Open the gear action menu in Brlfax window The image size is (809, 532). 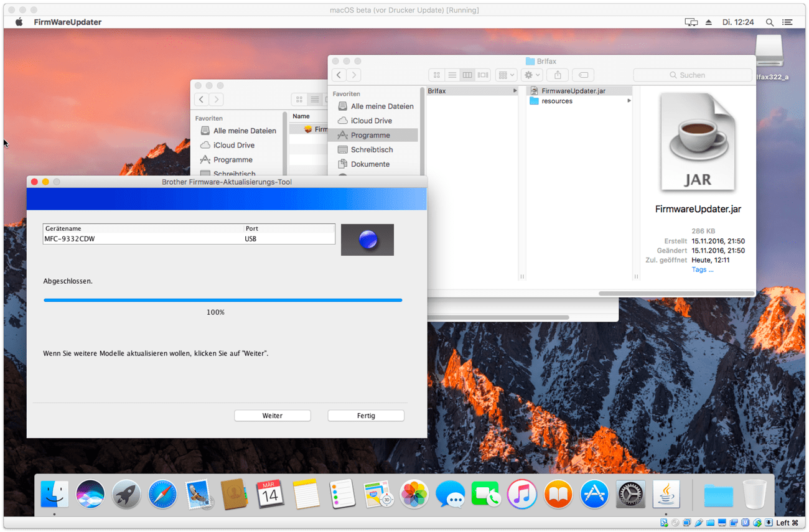pyautogui.click(x=532, y=75)
